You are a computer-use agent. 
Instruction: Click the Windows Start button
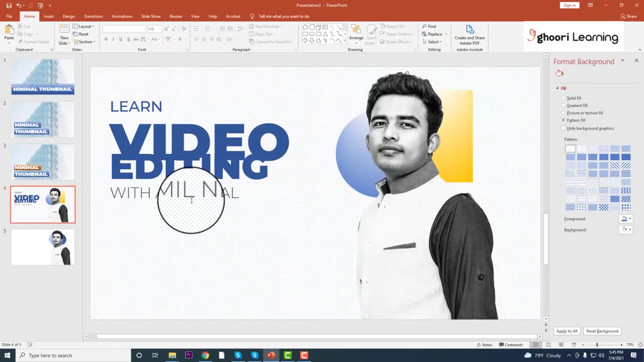8,355
